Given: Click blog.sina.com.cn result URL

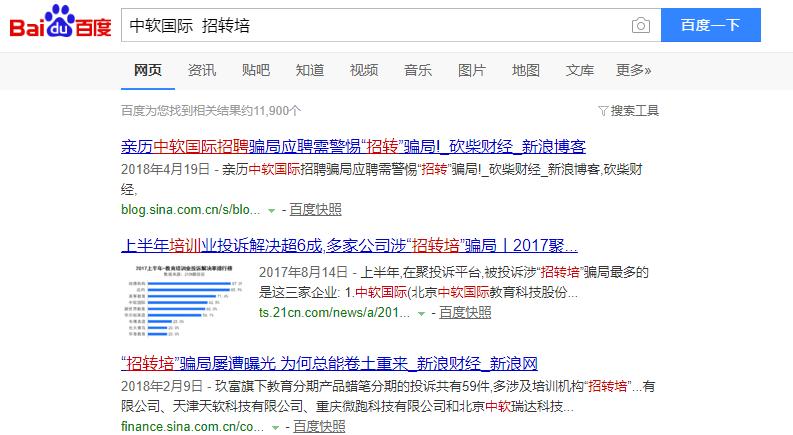Looking at the screenshot, I should point(191,209).
